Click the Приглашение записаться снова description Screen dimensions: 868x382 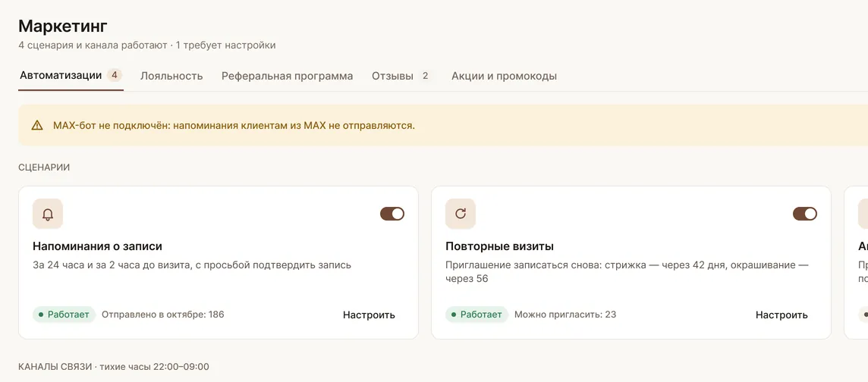tap(627, 272)
